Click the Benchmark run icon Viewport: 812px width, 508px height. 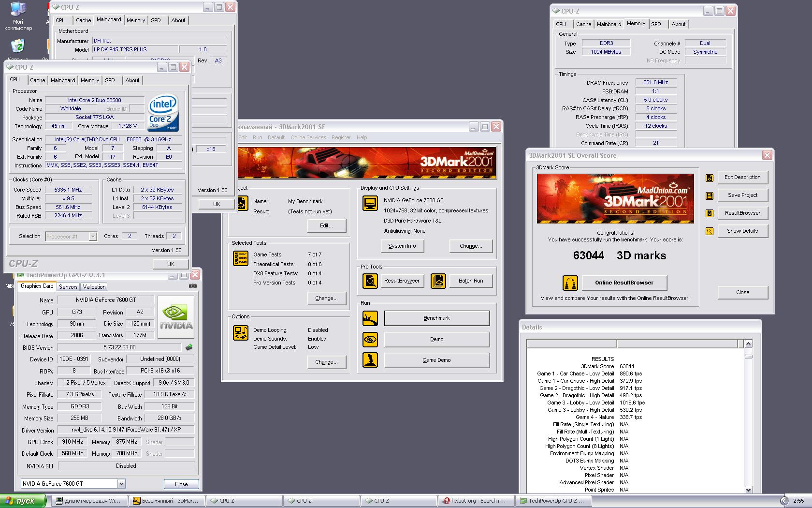(370, 318)
